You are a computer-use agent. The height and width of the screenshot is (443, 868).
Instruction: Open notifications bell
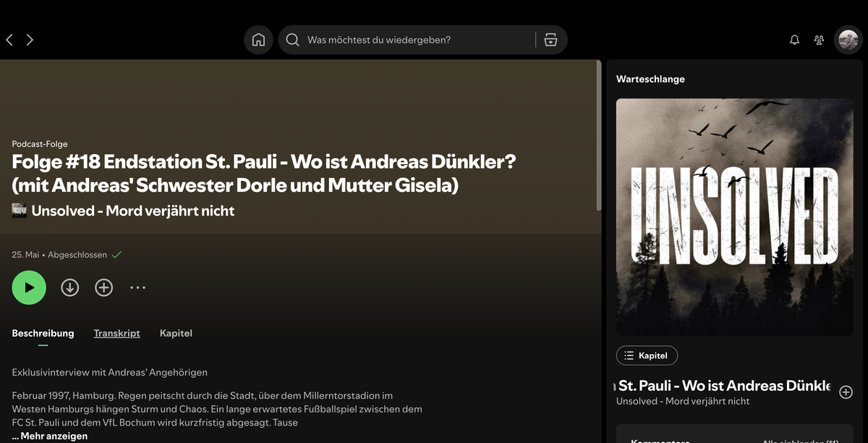[794, 40]
